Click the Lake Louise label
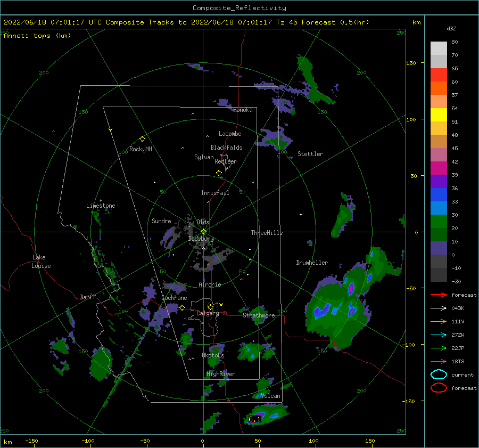The height and width of the screenshot is (448, 479). [x=41, y=262]
